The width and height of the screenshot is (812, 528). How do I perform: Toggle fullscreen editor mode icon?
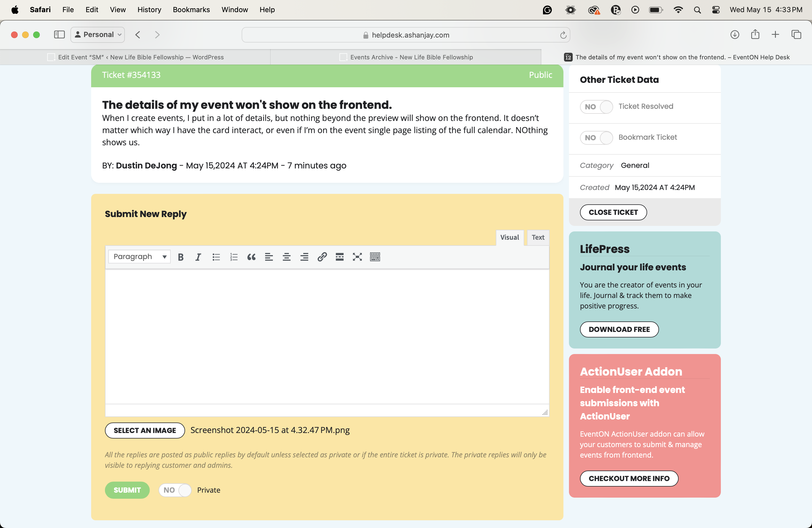357,257
